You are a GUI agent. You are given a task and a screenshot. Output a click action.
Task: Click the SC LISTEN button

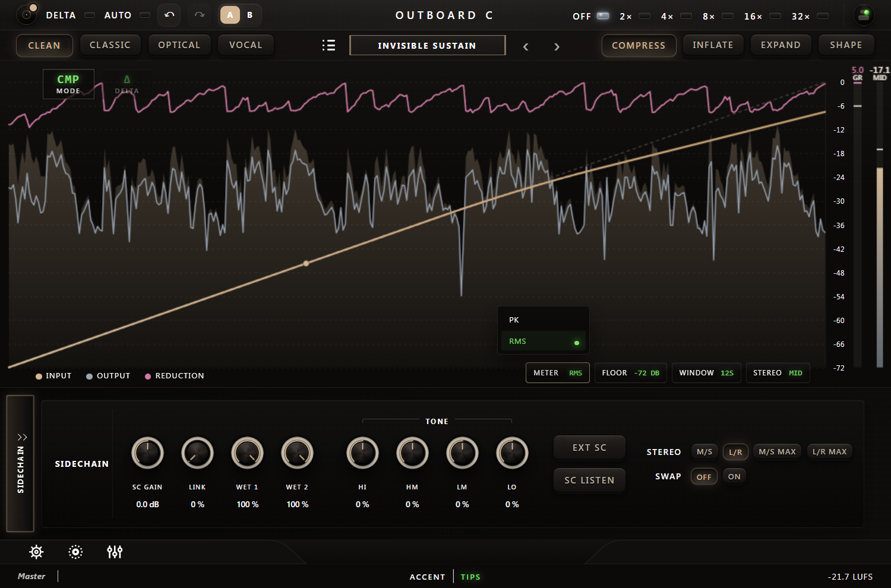[x=589, y=480]
